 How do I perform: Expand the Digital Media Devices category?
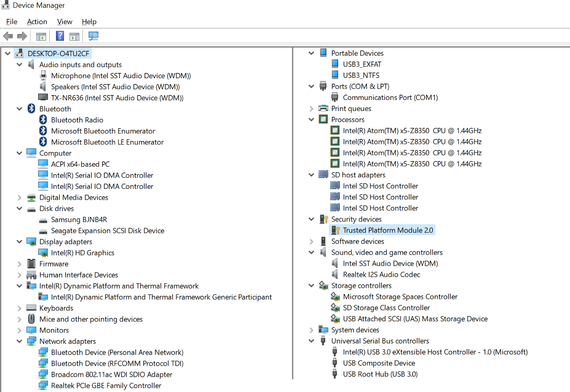click(19, 197)
